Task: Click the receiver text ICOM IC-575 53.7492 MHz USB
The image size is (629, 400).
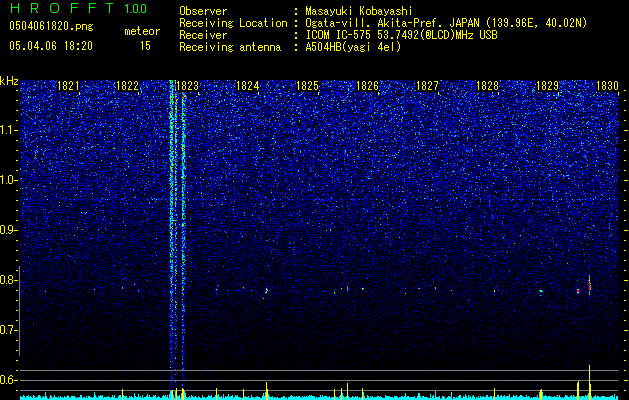Action: pos(402,35)
